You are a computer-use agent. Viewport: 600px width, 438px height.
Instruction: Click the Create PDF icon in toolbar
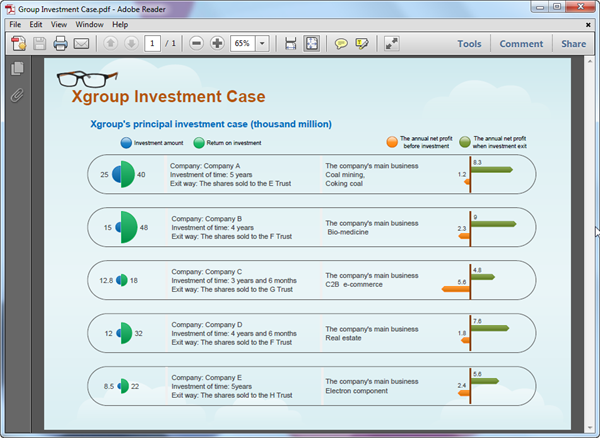(18, 44)
